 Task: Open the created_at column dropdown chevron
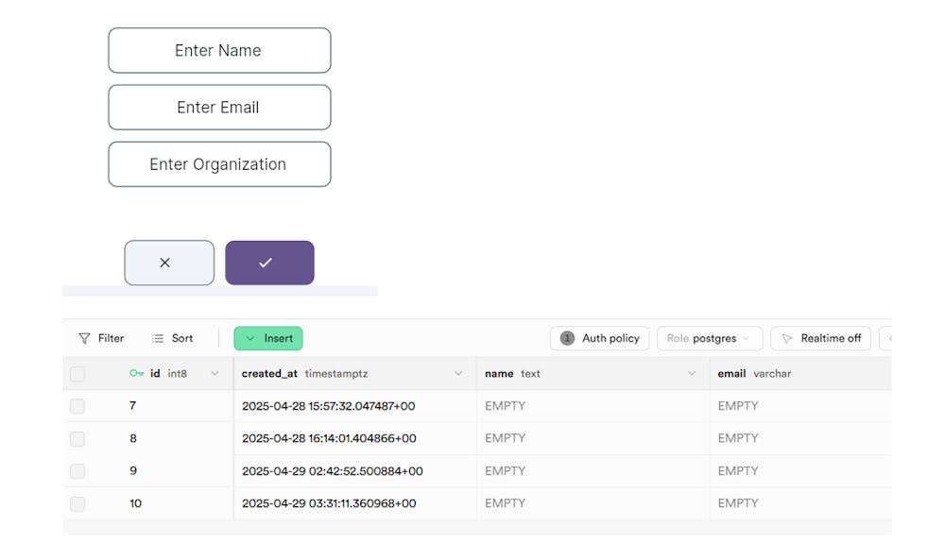click(458, 373)
